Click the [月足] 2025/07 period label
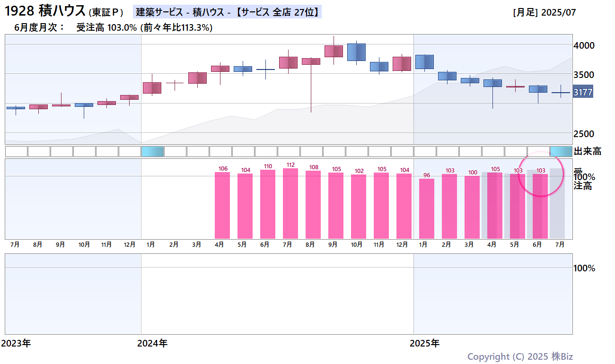 point(545,12)
